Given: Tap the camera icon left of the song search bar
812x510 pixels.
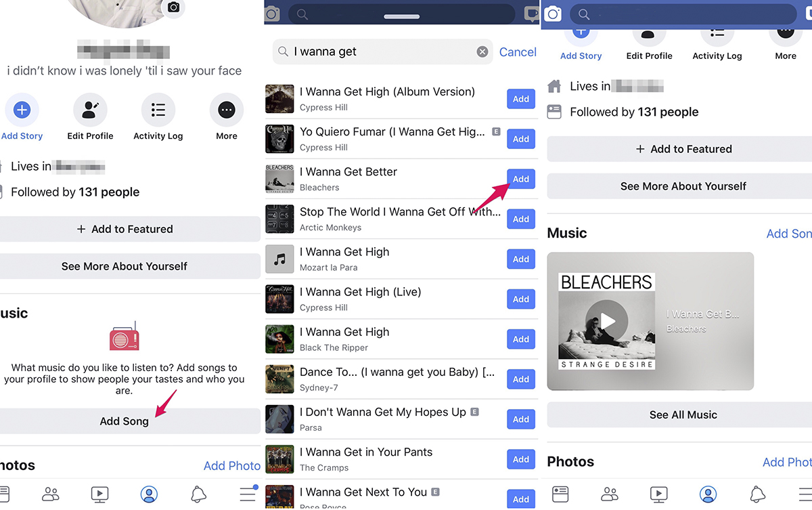Looking at the screenshot, I should tap(272, 14).
